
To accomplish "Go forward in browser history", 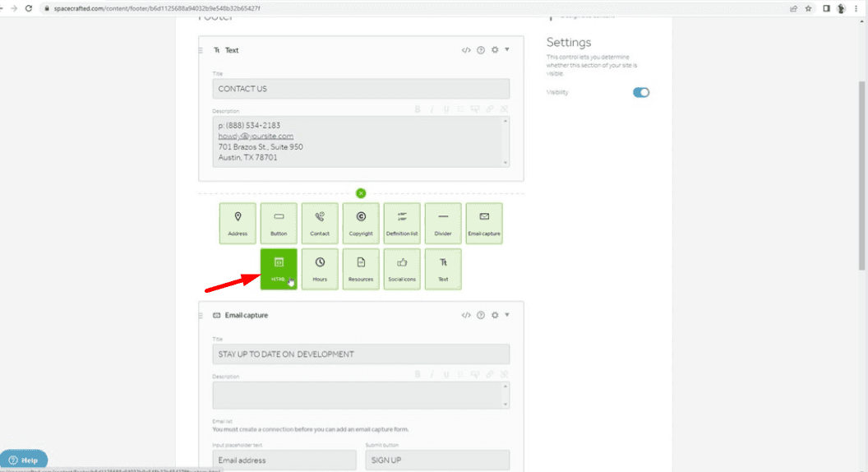I will coord(13,8).
